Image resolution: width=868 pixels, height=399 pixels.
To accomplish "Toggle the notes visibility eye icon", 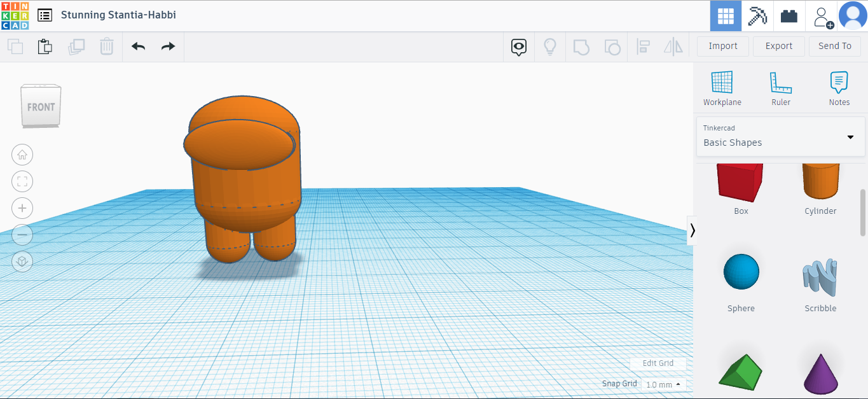I will pyautogui.click(x=520, y=46).
